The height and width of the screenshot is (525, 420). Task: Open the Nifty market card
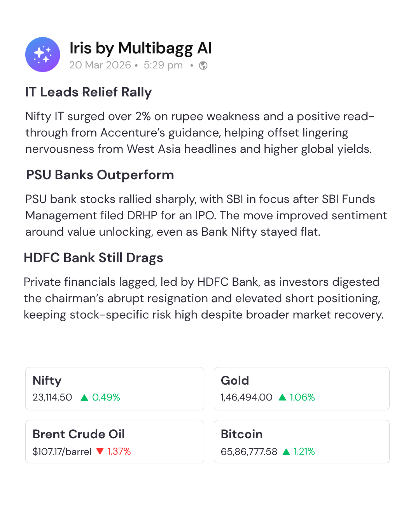click(115, 388)
